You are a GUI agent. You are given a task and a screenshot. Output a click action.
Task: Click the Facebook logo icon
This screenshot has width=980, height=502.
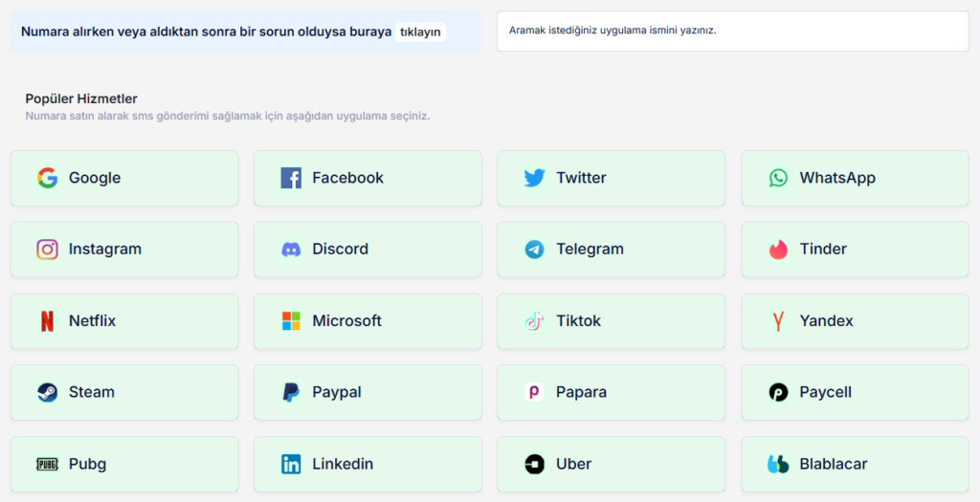291,178
